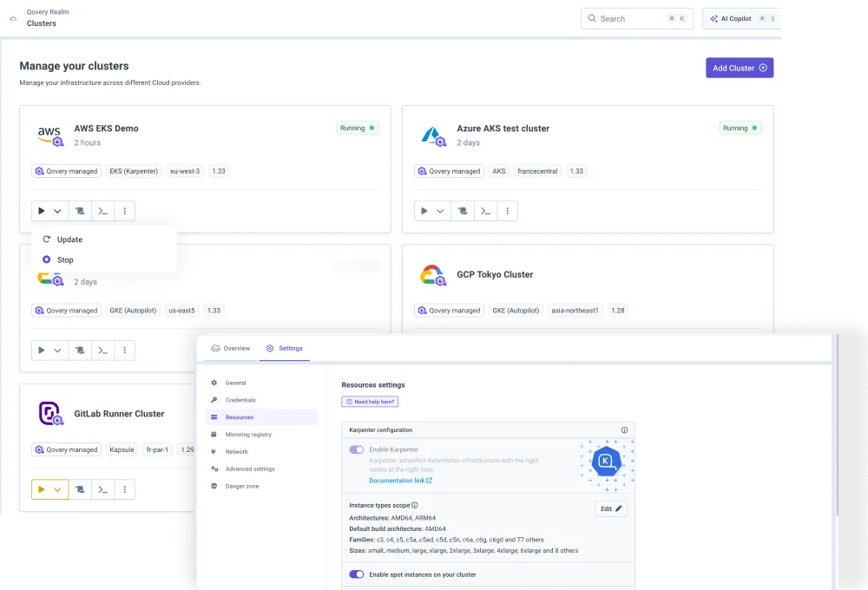Screen dimensions: 868x590
Task: Click the EKS (Karpenter) tag on AWS card
Action: (x=134, y=171)
